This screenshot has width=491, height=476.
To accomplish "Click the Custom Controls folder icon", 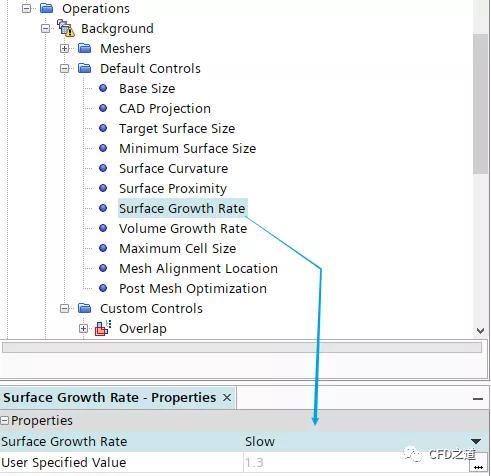I will [x=85, y=308].
